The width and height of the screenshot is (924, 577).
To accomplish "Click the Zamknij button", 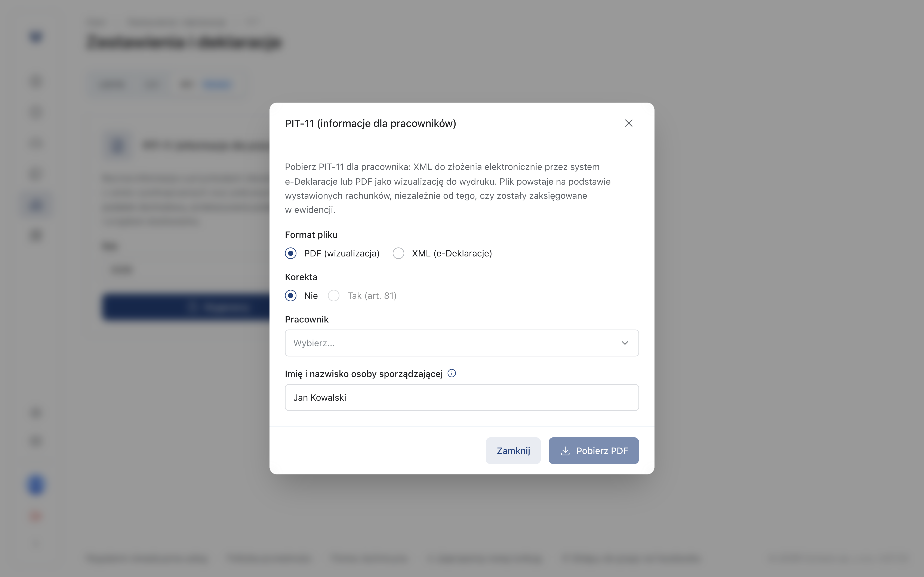I will (513, 451).
